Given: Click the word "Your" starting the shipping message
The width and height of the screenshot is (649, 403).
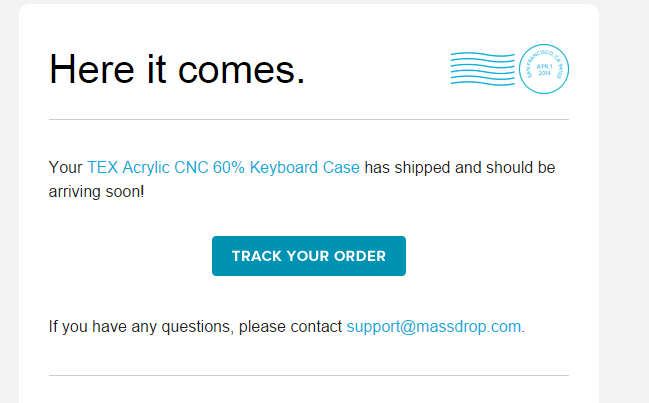Looking at the screenshot, I should coord(65,168).
